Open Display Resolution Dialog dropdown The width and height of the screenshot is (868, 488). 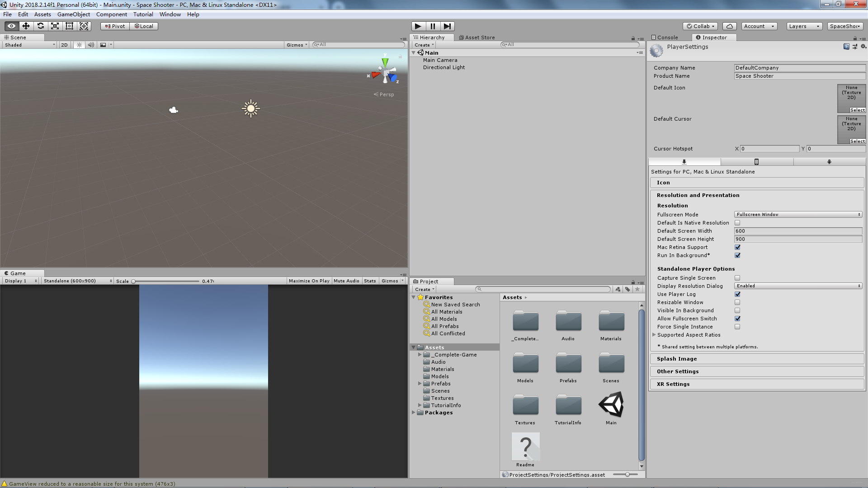[798, 286]
